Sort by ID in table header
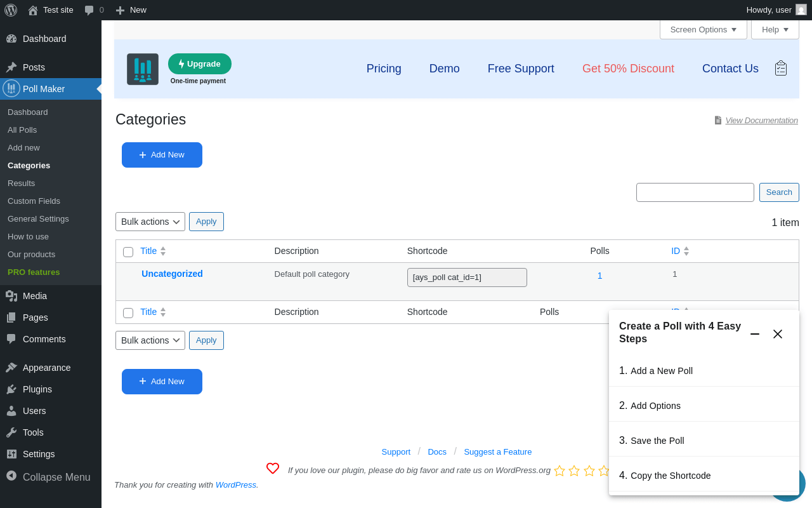This screenshot has height=508, width=812. pos(680,251)
